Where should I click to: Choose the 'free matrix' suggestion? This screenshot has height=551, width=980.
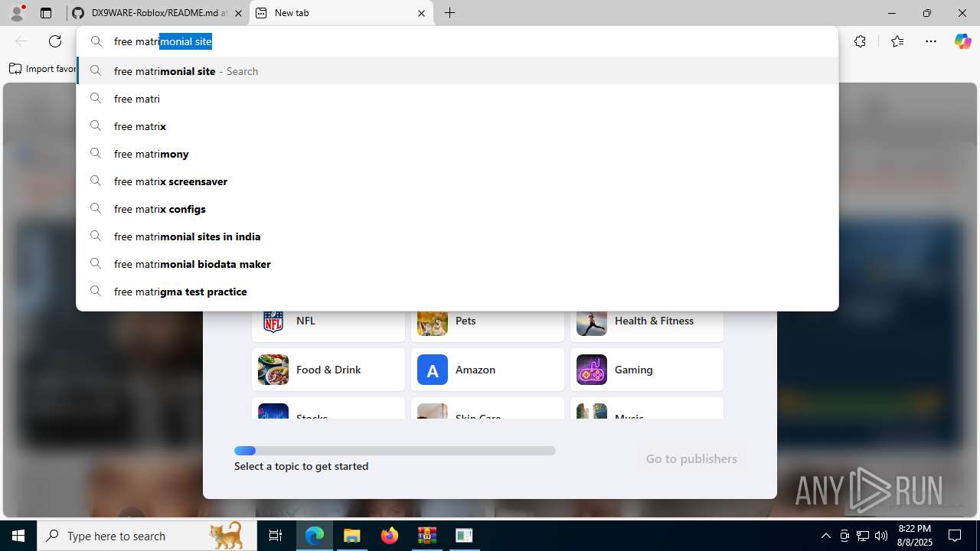[x=457, y=126]
